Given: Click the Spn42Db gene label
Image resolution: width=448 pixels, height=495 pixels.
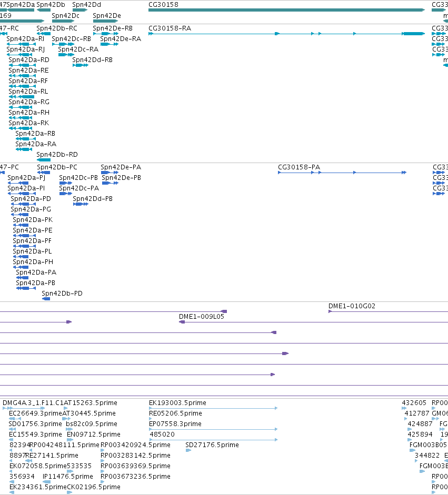Looking at the screenshot, I should point(51,4).
